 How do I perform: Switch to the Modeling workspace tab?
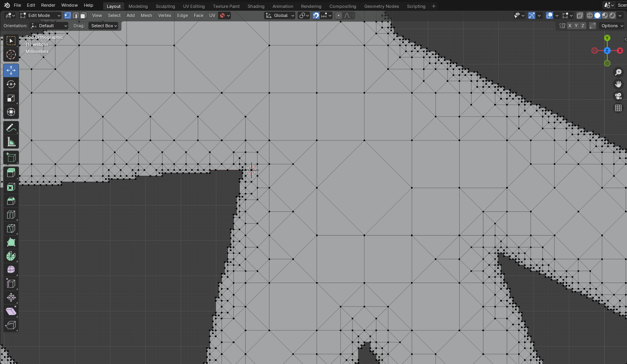pos(138,6)
